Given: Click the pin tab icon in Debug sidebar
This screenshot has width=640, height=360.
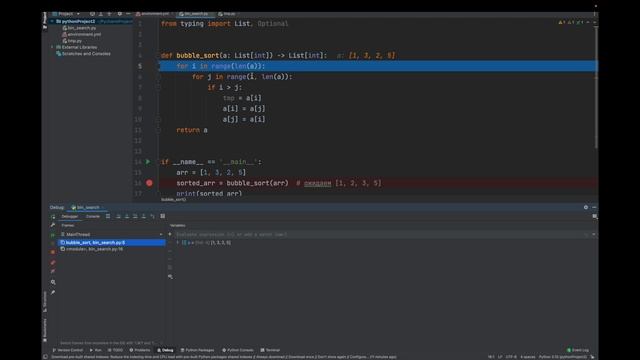Looking at the screenshot, I should coord(53,293).
